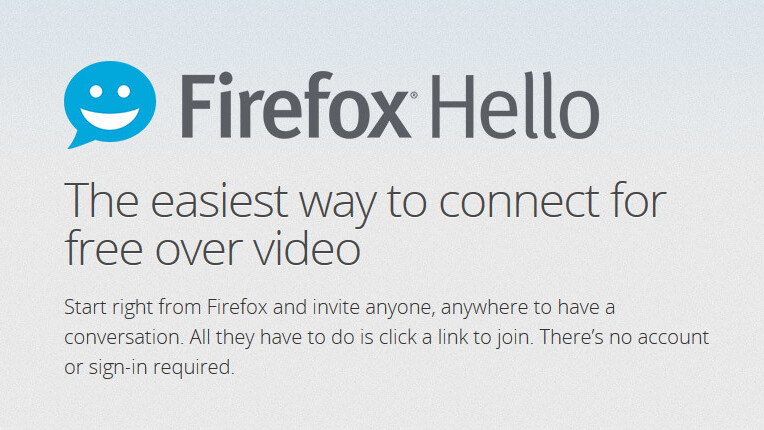Image resolution: width=764 pixels, height=430 pixels.
Task: Click the chat bubble's tail pointer
Action: tap(79, 140)
